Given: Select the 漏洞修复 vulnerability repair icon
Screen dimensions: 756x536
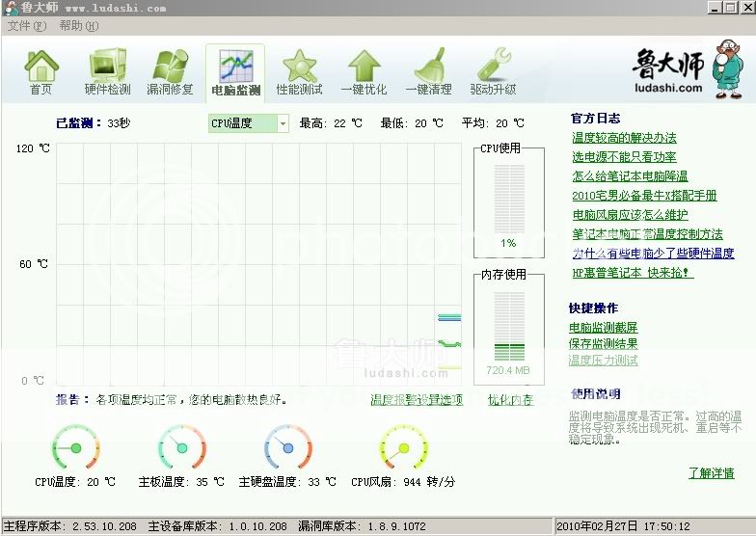Looking at the screenshot, I should pyautogui.click(x=170, y=67).
